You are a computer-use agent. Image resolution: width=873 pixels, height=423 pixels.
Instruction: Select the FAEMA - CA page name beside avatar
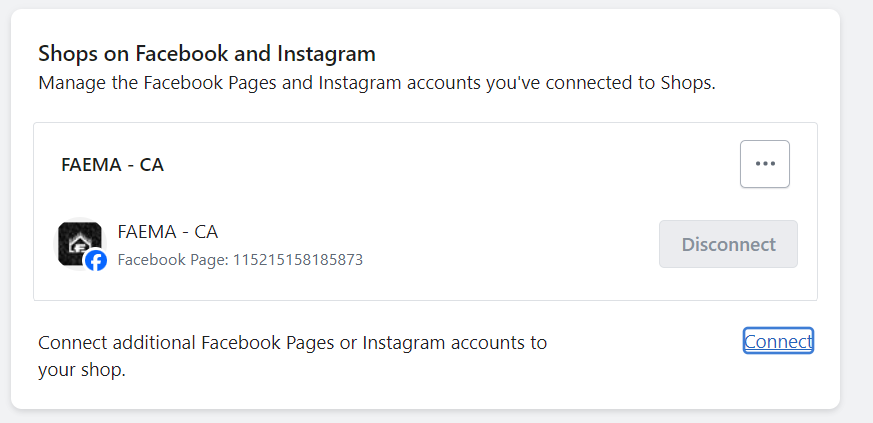[x=167, y=231]
